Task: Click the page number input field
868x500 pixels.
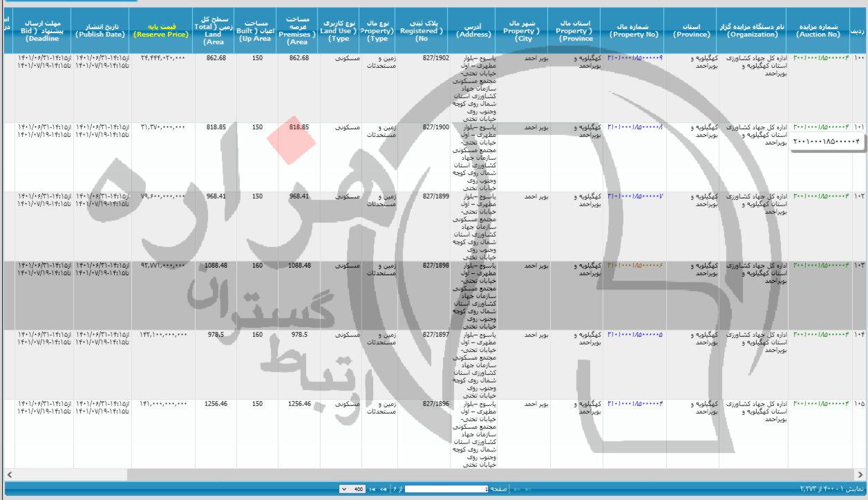Action: [x=446, y=489]
